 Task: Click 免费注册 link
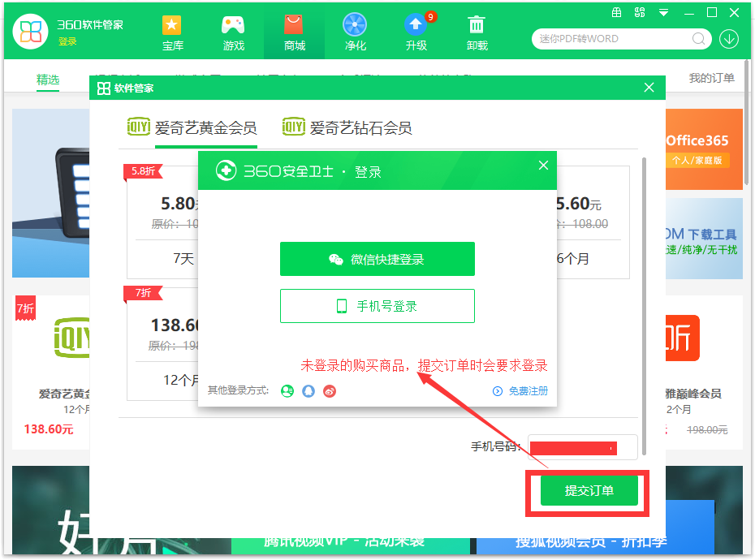[x=521, y=391]
